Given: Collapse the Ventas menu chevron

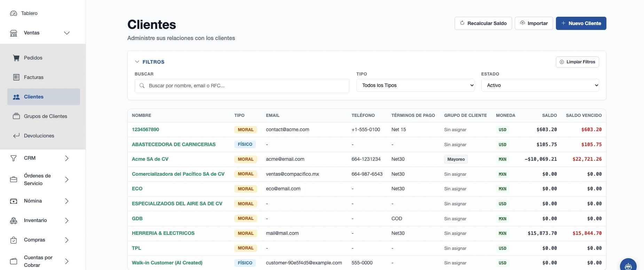Looking at the screenshot, I should tap(67, 33).
